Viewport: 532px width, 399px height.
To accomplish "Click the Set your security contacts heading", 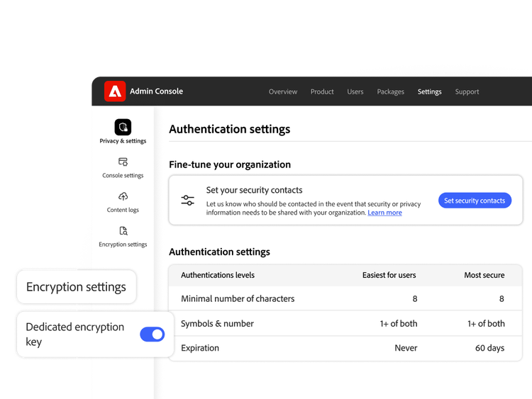I will coord(254,190).
